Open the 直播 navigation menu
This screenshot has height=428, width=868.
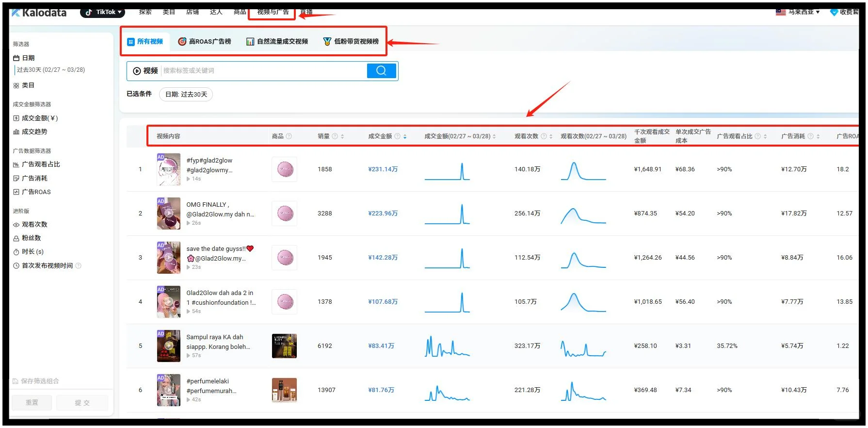coord(306,12)
